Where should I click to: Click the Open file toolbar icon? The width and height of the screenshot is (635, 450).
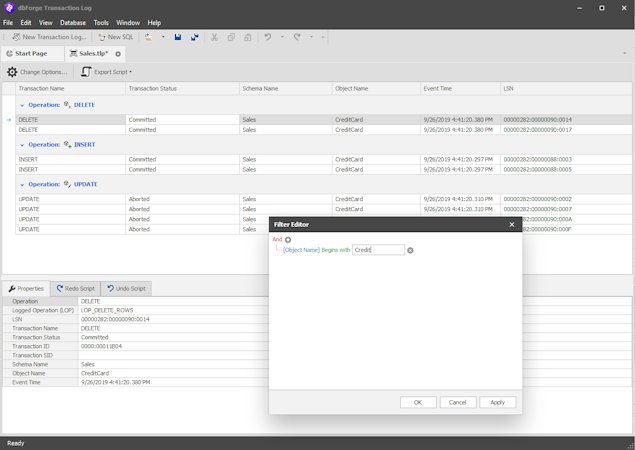pyautogui.click(x=149, y=37)
